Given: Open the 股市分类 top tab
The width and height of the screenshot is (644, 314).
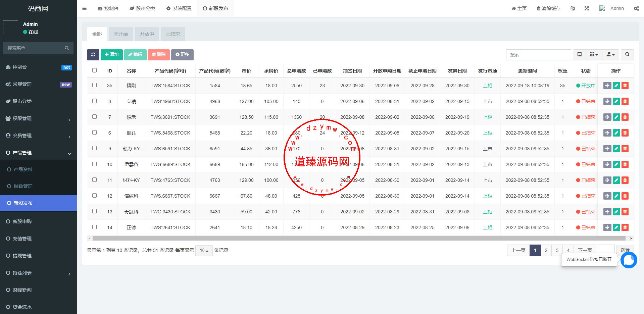Looking at the screenshot, I should click(142, 8).
